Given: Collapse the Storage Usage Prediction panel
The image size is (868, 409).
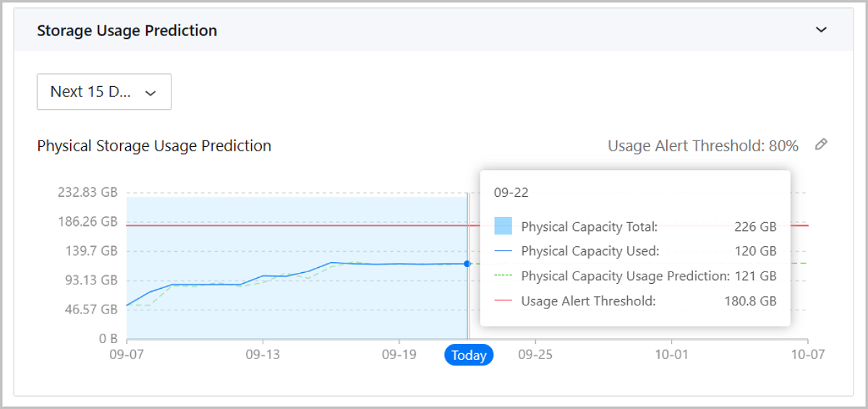Looking at the screenshot, I should 821,30.
